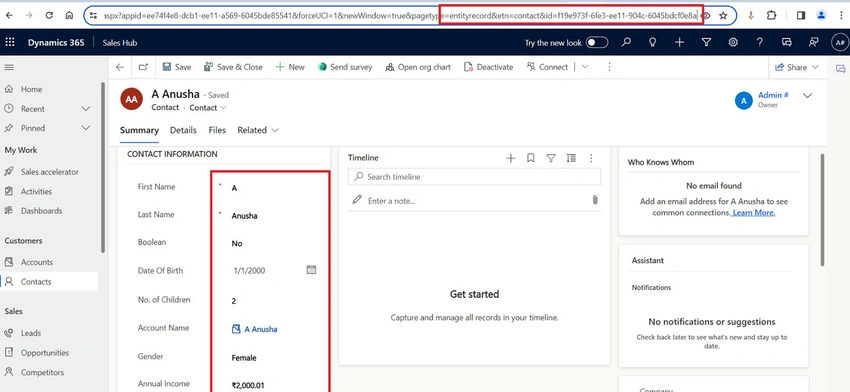The height and width of the screenshot is (392, 850).
Task: Open timeline more commands ellipsis
Action: pyautogui.click(x=591, y=158)
